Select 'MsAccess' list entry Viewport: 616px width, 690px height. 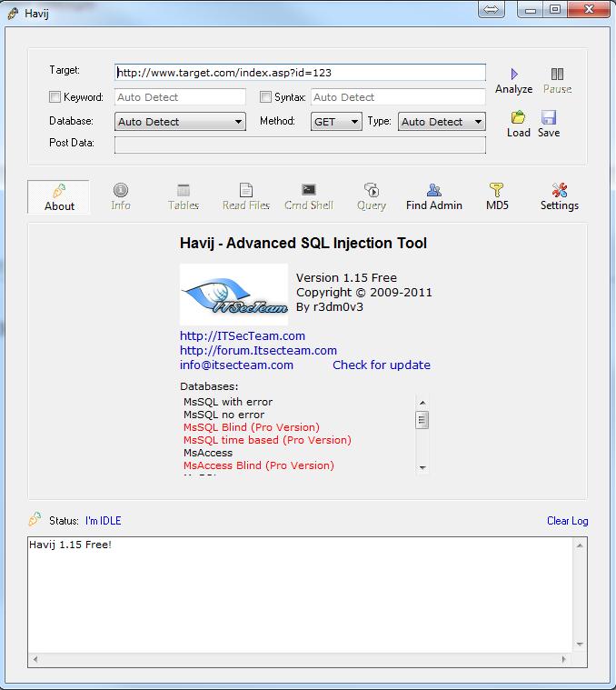[208, 453]
